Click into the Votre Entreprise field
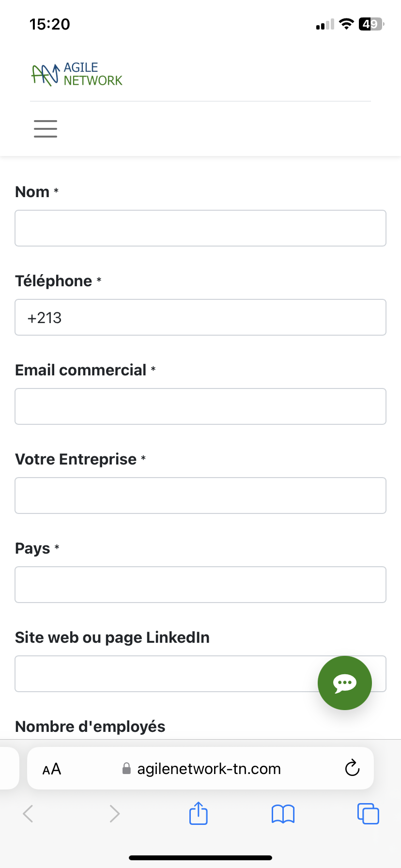 pos(200,496)
